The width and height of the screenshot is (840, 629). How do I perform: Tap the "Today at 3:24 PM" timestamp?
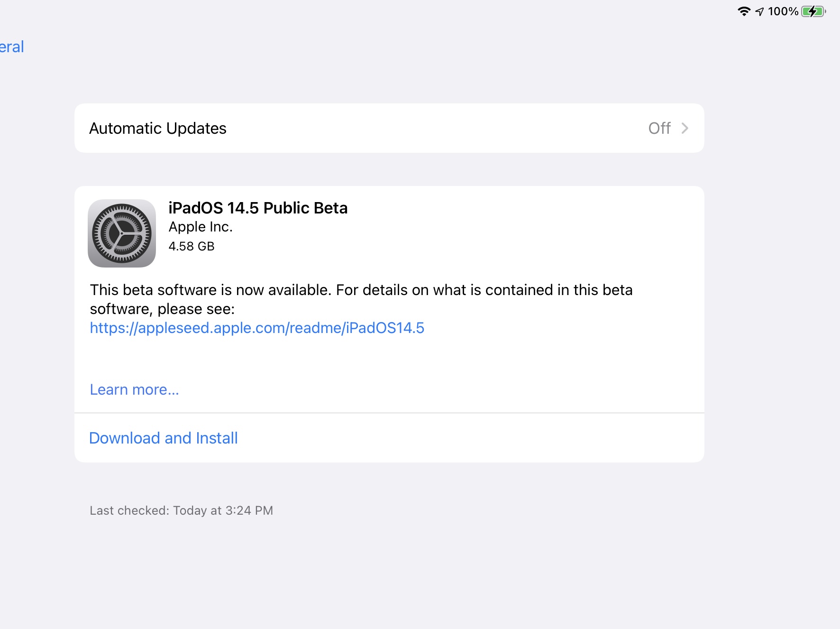(223, 510)
